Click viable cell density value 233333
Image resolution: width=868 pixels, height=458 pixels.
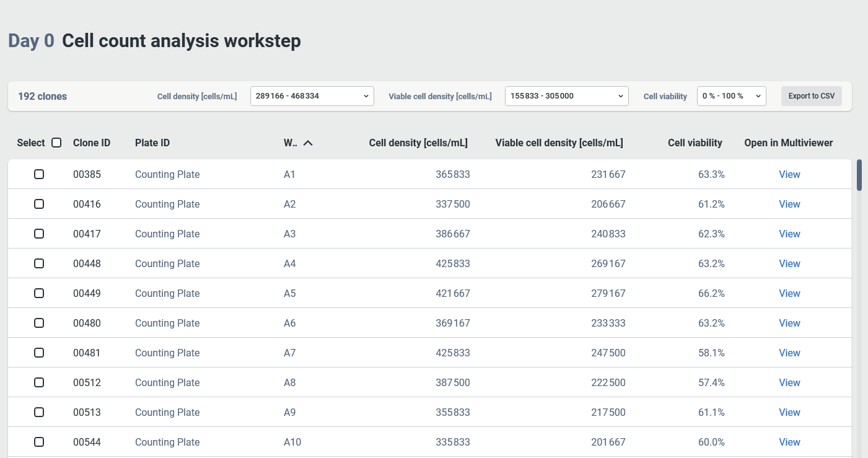[x=608, y=323]
